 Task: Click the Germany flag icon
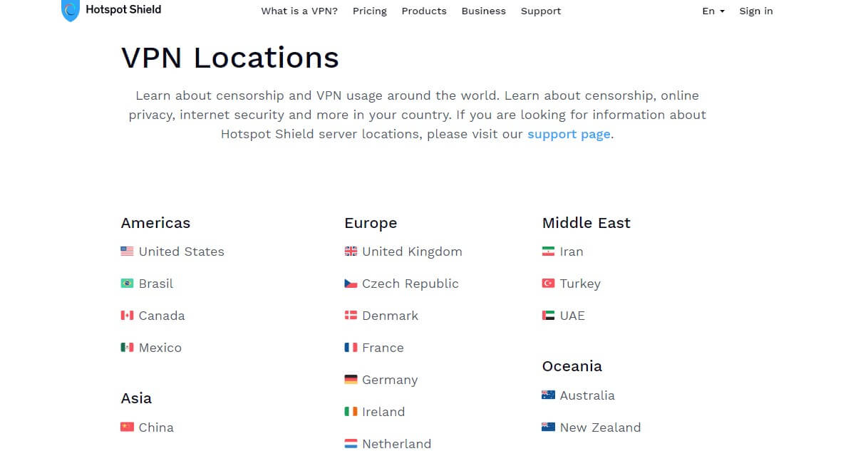click(x=351, y=380)
